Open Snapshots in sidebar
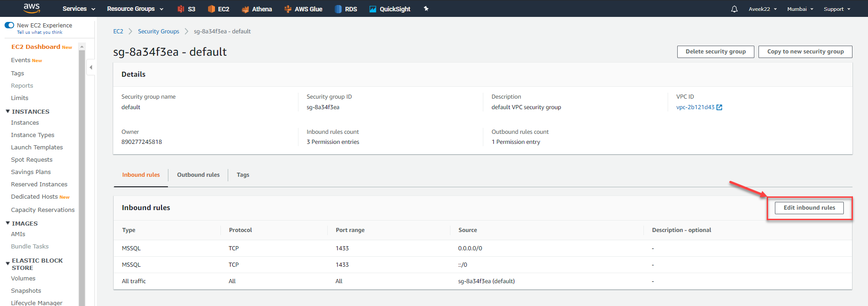The width and height of the screenshot is (868, 306). point(26,291)
